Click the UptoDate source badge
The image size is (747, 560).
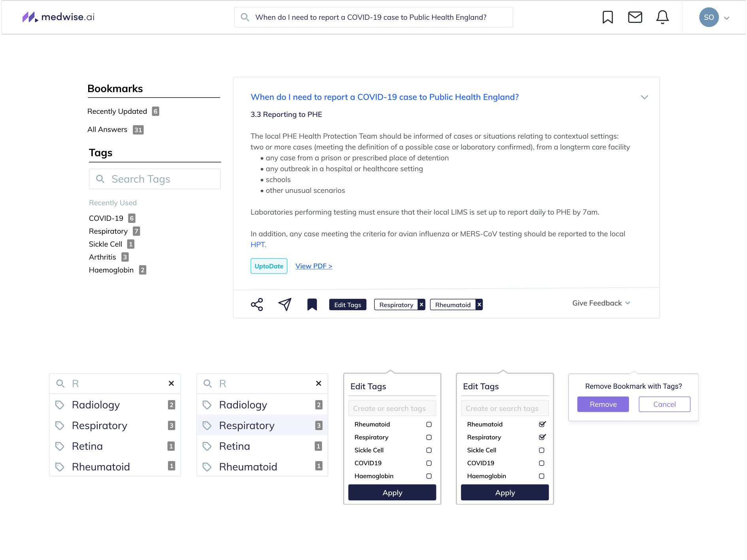[269, 266]
